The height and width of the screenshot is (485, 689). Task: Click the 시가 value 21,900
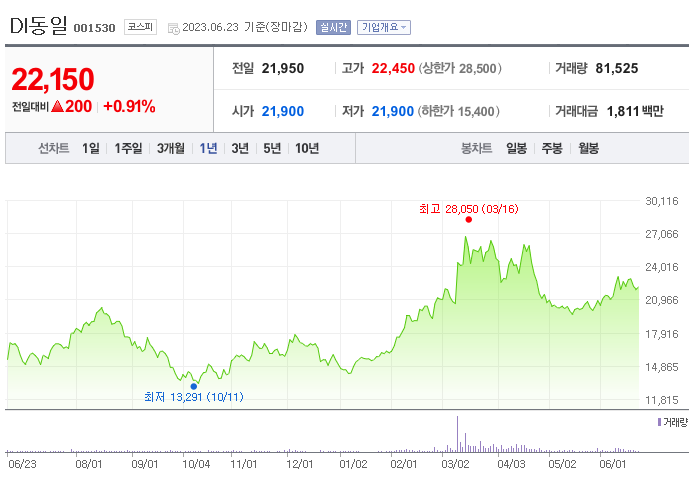click(283, 112)
